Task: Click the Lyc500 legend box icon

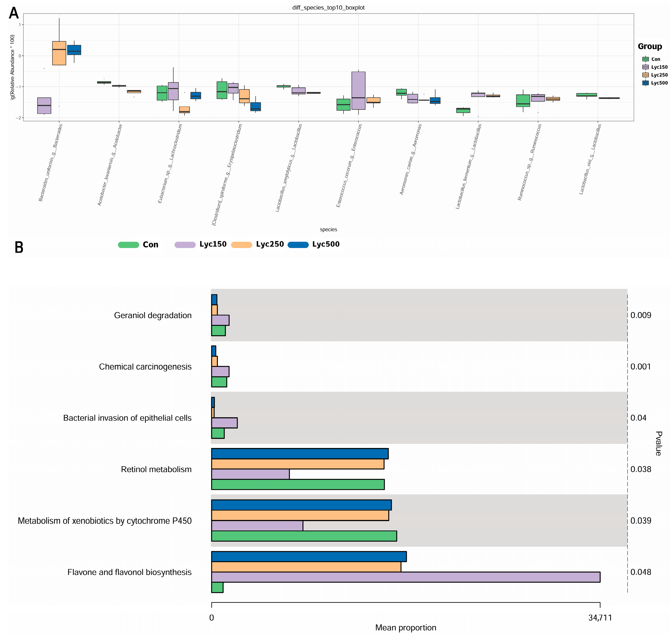Action: tap(645, 83)
